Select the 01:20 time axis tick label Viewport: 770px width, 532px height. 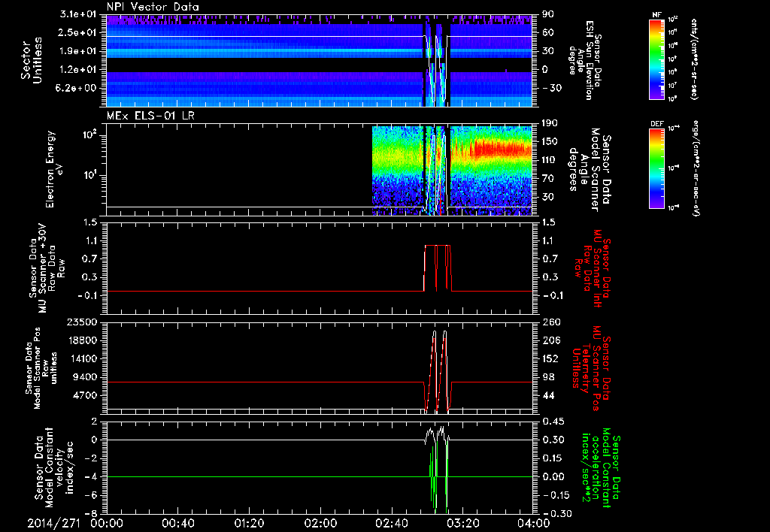tap(249, 523)
